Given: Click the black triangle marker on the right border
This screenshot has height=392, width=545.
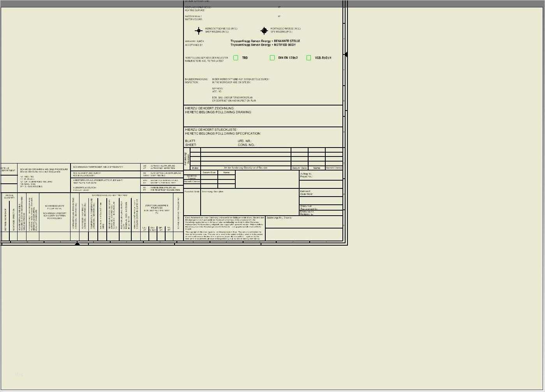Looking at the screenshot, I should [346, 54].
